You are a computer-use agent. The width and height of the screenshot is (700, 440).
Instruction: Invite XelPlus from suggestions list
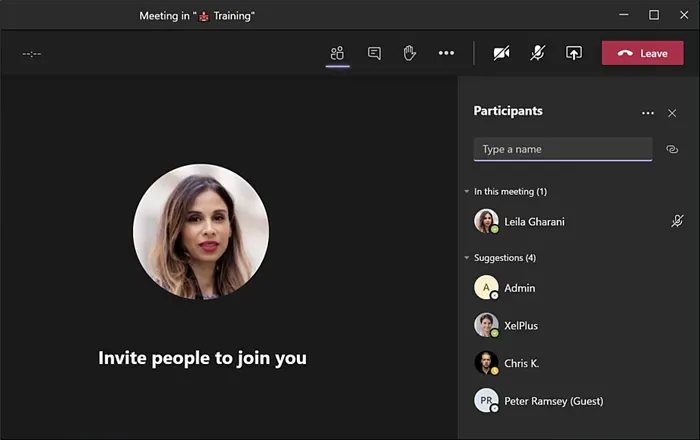click(520, 325)
